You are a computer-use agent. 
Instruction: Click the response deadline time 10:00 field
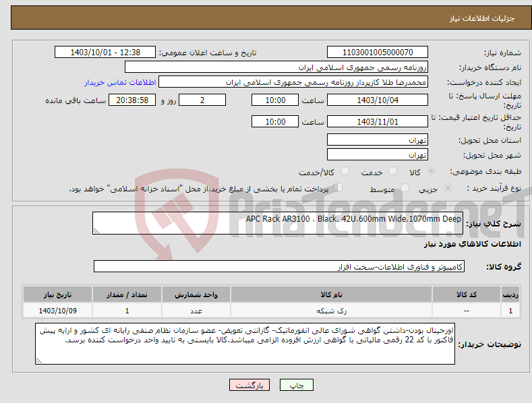click(x=275, y=100)
